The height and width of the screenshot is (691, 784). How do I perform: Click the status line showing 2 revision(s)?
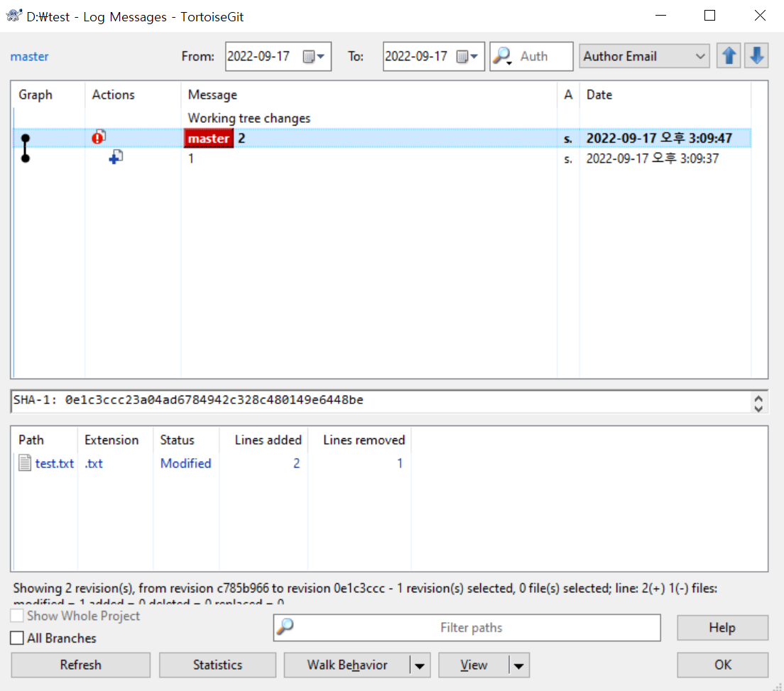pos(365,589)
